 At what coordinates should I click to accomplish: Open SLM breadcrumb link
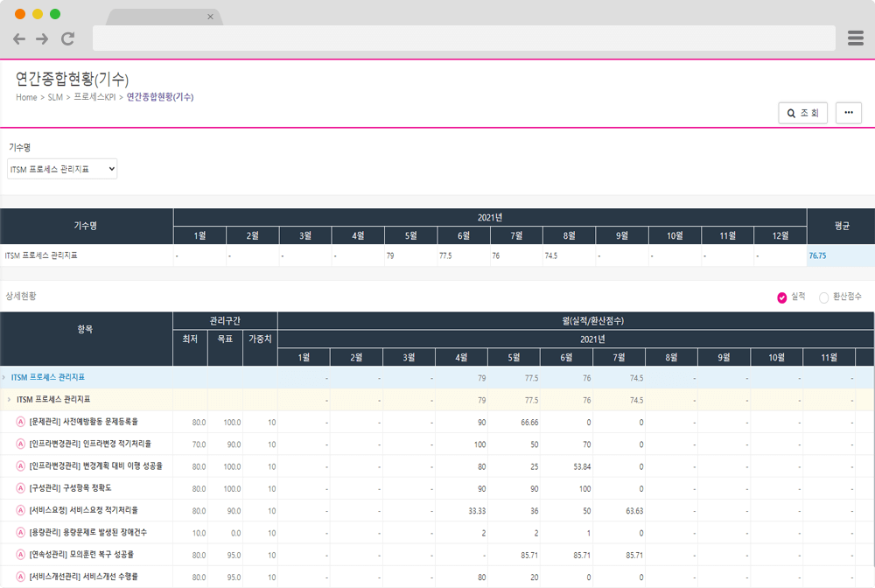[x=55, y=97]
